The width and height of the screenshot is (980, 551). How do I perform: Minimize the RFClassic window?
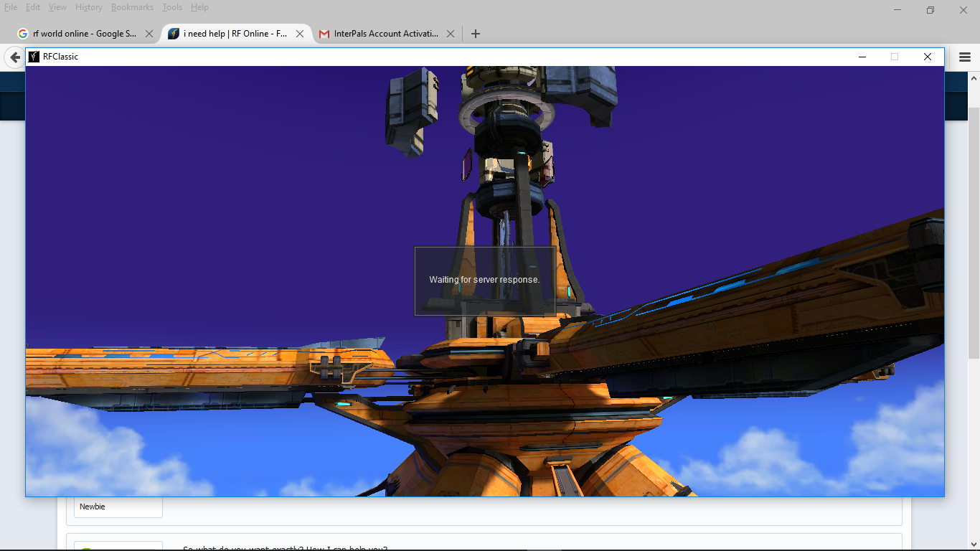pos(862,57)
